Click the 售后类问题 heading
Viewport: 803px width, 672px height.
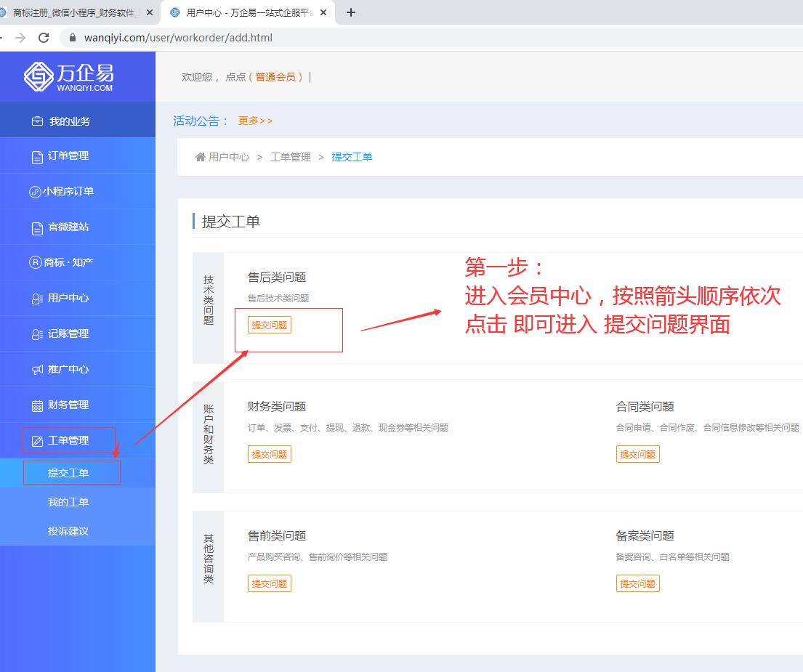coord(277,277)
